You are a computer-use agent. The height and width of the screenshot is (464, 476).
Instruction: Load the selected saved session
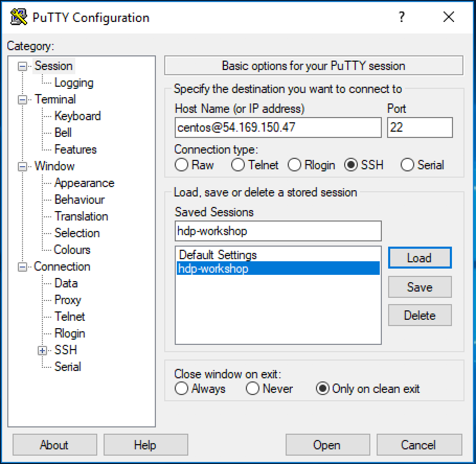[x=420, y=258]
